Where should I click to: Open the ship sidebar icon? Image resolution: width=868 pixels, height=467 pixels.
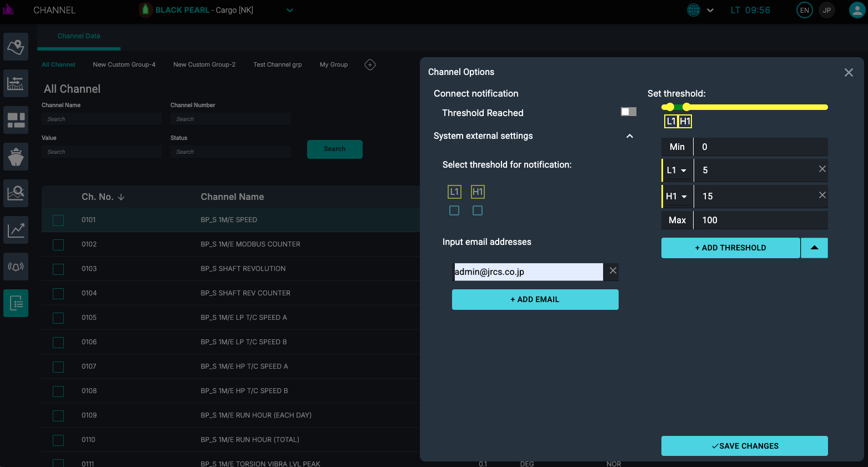click(16, 157)
